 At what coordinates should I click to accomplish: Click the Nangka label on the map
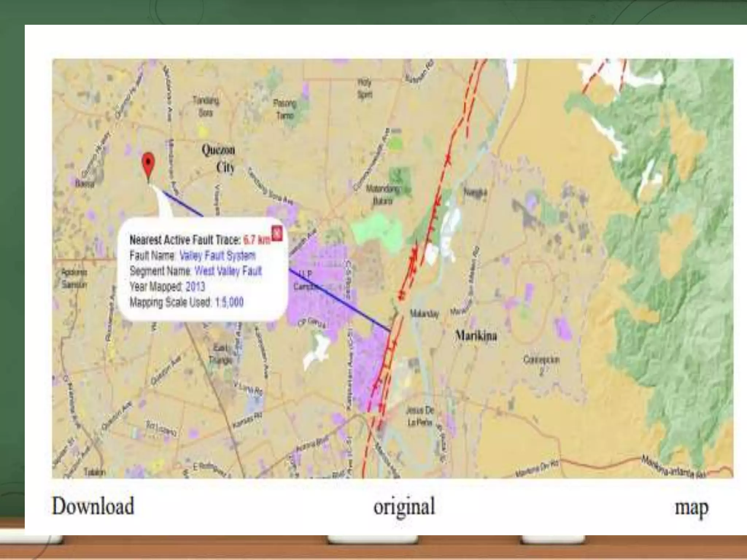[x=475, y=192]
